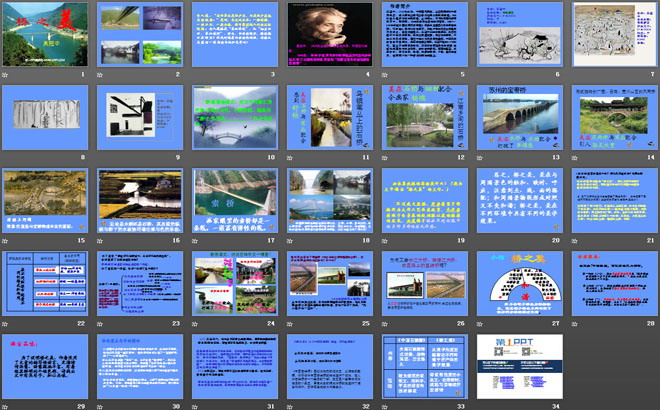Select slide 16 thumbnail with waterfall and fields
Viewport: 660px width, 410px height.
click(140, 201)
